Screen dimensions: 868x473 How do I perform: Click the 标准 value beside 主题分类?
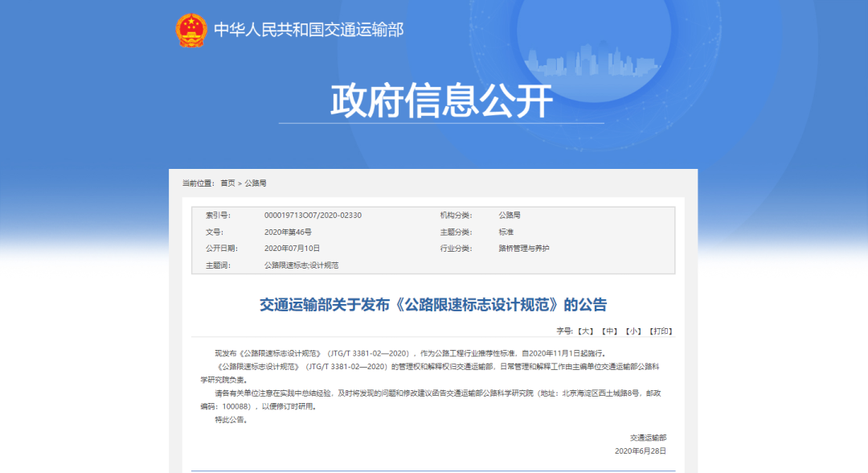click(506, 232)
